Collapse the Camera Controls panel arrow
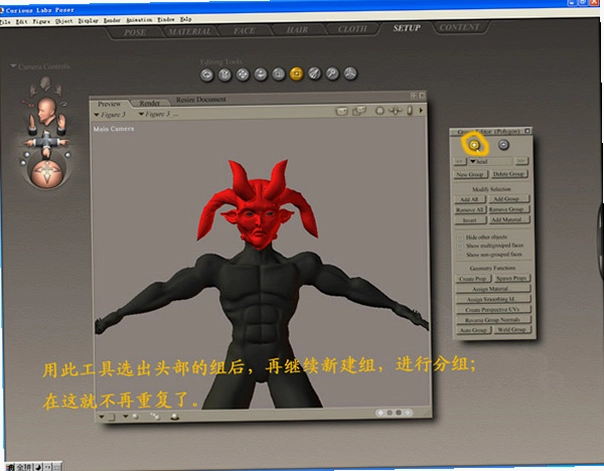 pos(13,66)
